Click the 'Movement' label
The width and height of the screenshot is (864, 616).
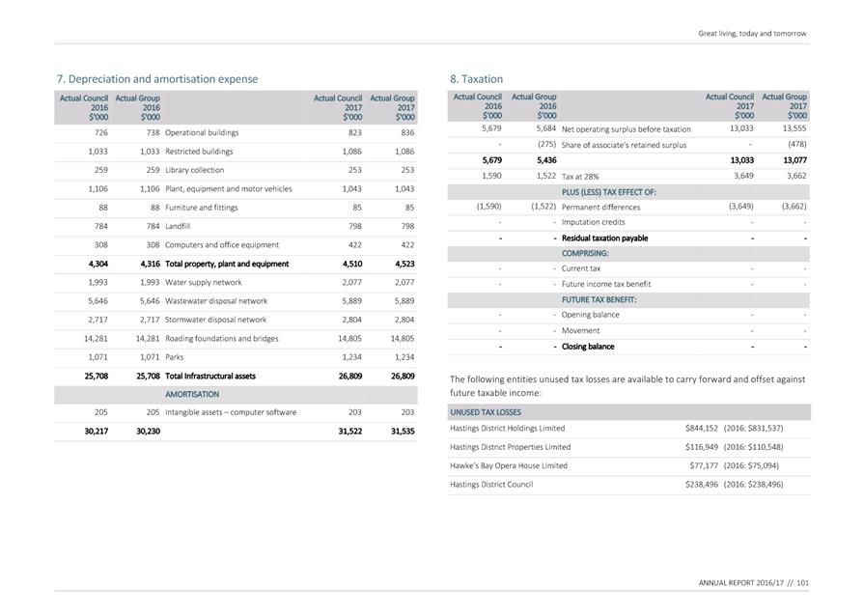point(581,331)
